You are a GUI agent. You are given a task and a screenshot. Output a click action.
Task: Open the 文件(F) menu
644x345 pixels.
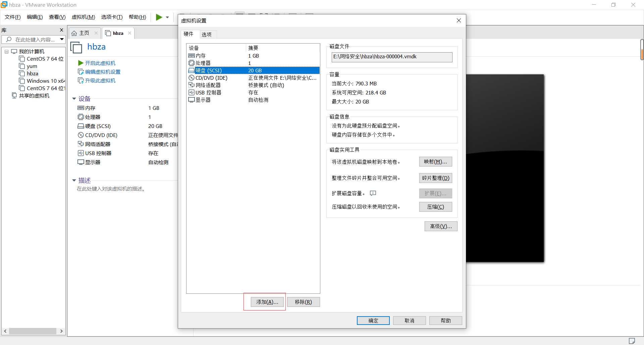click(x=13, y=17)
